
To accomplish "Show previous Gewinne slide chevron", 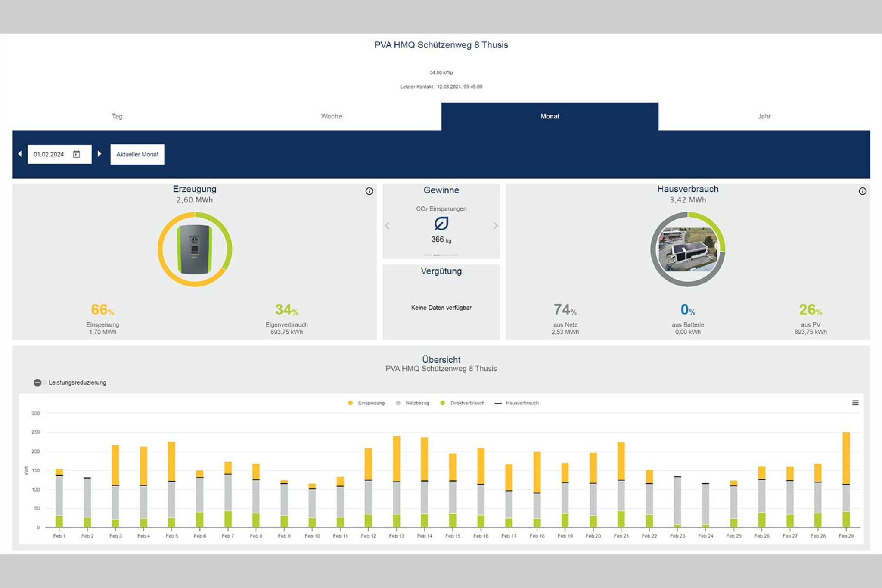I will (x=387, y=226).
